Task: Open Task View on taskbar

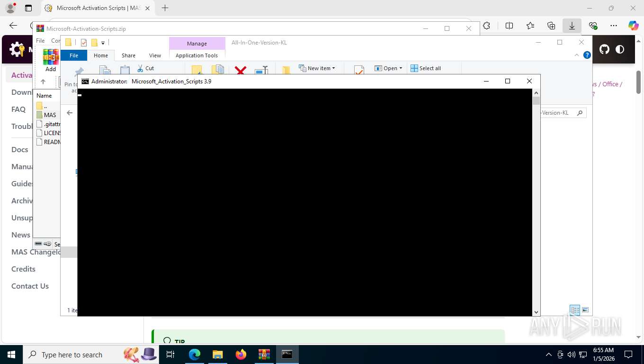Action: click(x=170, y=355)
